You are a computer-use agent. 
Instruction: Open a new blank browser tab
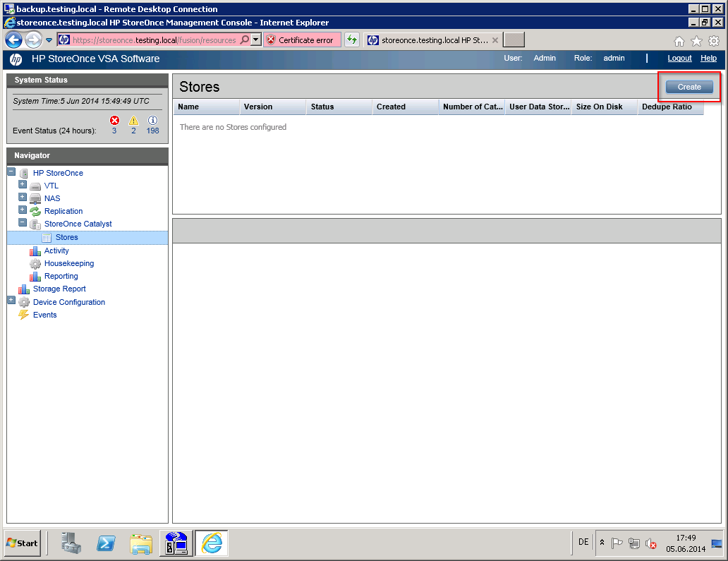514,40
